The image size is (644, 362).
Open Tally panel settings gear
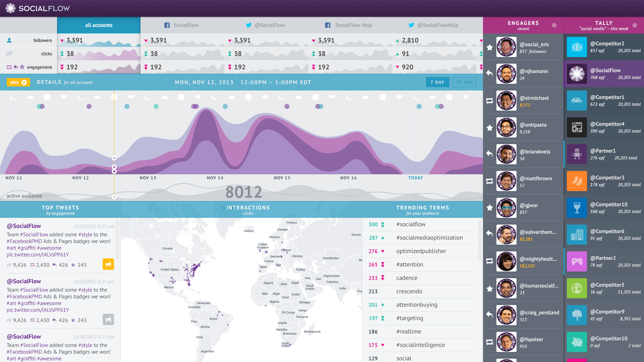click(635, 25)
